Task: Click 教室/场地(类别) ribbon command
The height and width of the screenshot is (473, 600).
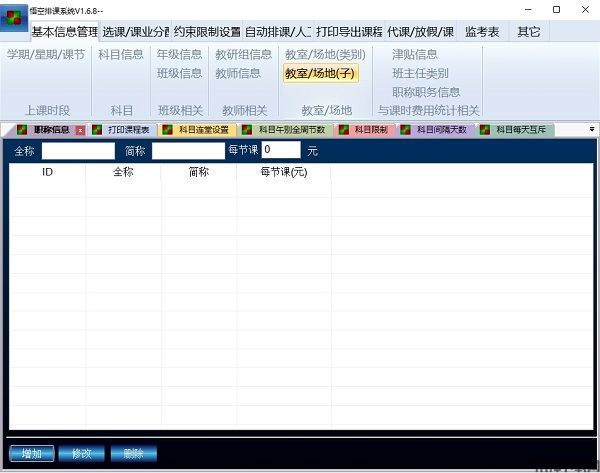Action: [325, 54]
